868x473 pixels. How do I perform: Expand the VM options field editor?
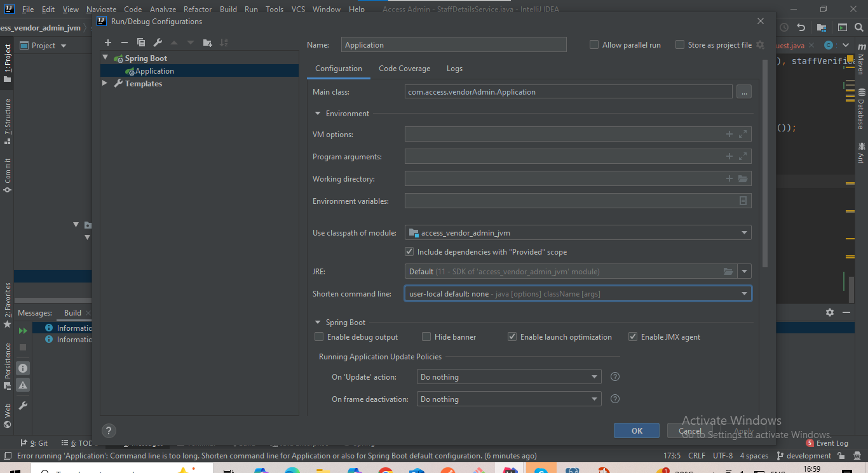pyautogui.click(x=743, y=135)
